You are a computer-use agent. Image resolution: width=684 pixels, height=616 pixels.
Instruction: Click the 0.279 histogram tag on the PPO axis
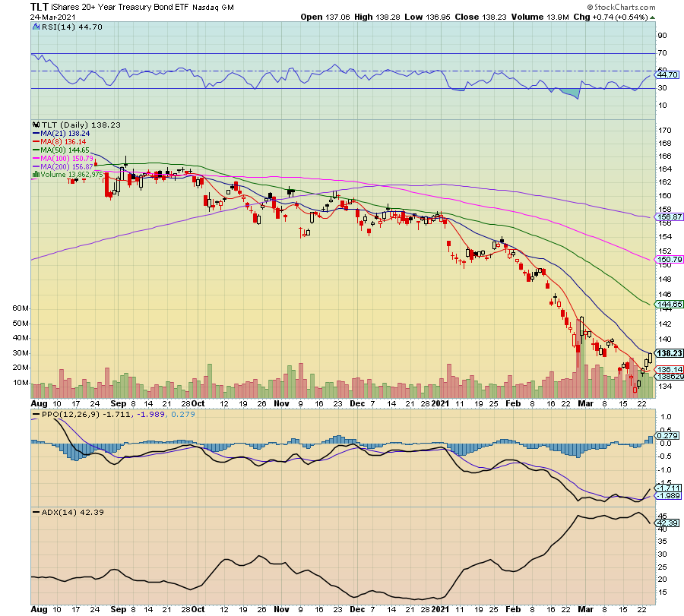click(x=668, y=436)
